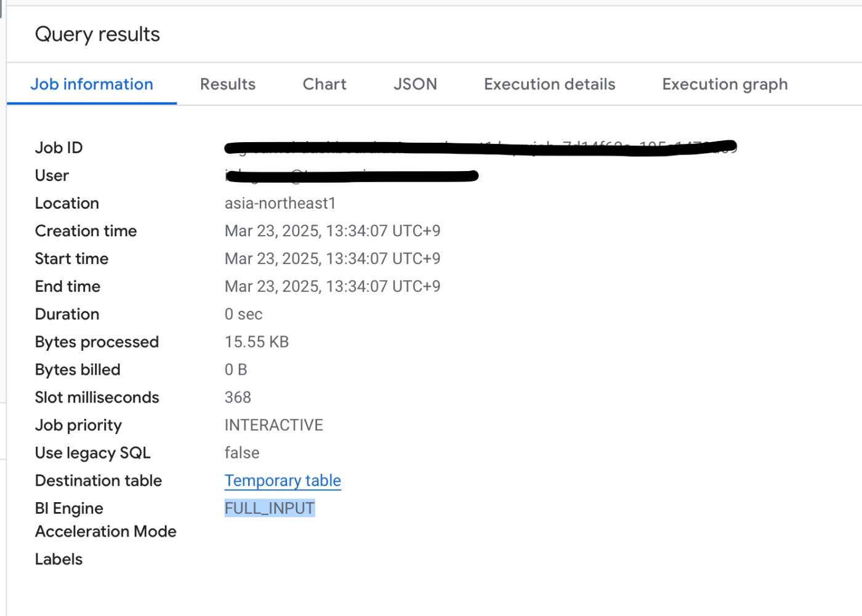View the JSON tab
862x616 pixels.
415,84
